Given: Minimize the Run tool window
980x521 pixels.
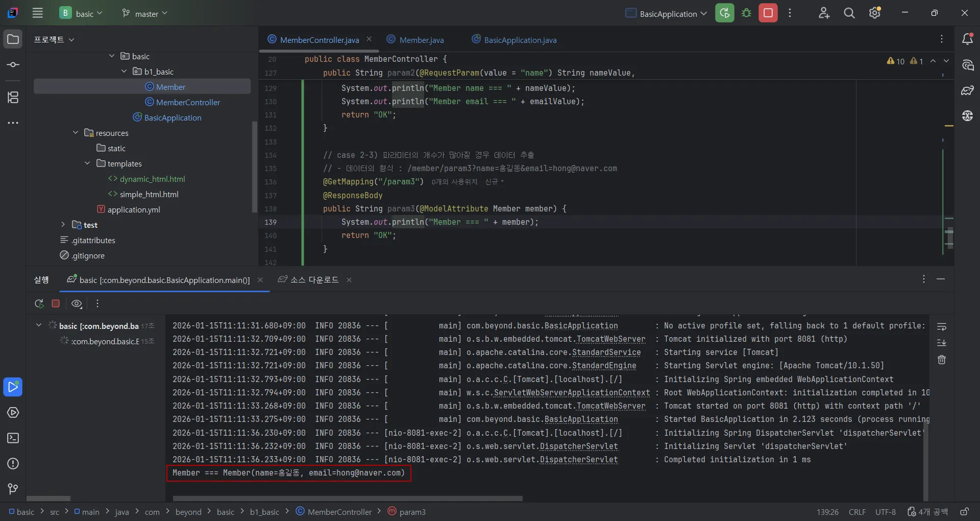Looking at the screenshot, I should coord(941,279).
